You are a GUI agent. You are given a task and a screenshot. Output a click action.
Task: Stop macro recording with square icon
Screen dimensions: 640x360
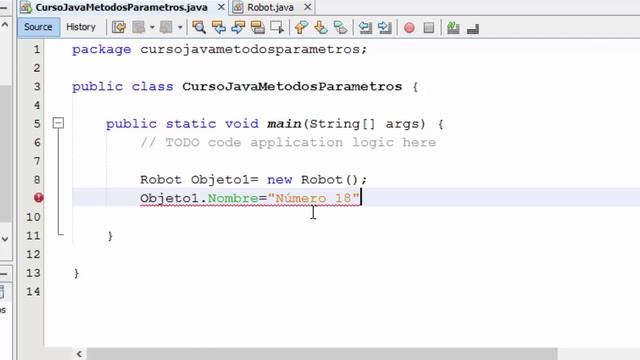(x=429, y=27)
